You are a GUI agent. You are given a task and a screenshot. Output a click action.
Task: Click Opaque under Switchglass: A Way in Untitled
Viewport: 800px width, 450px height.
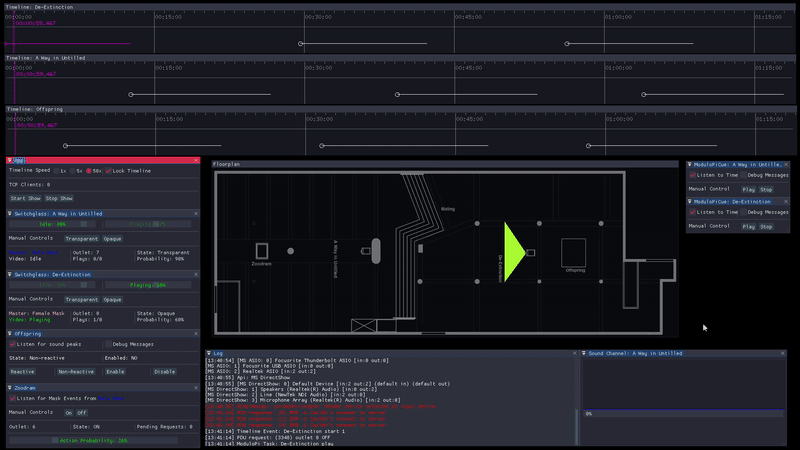pyautogui.click(x=112, y=239)
